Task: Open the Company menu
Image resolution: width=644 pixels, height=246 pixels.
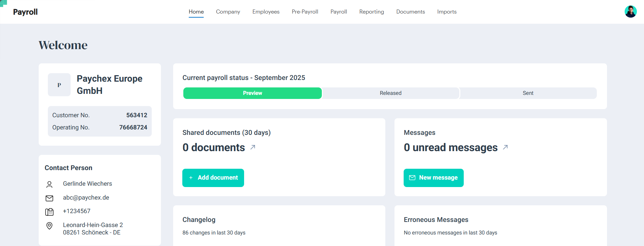Action: pyautogui.click(x=228, y=12)
